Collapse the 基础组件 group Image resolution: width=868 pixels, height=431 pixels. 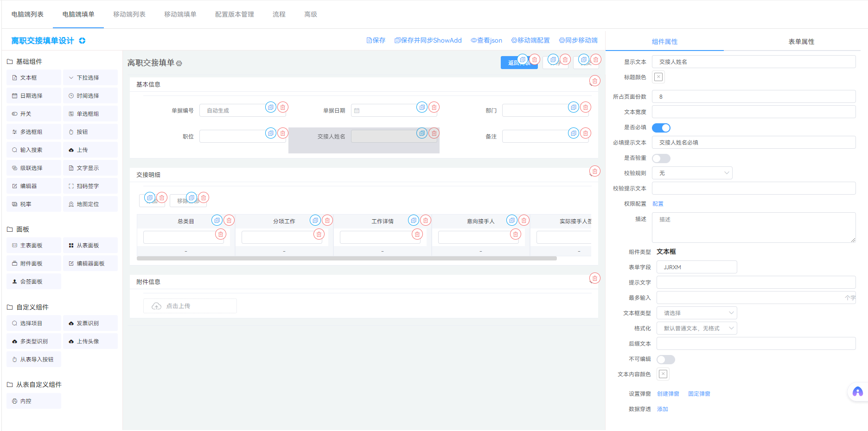click(25, 62)
